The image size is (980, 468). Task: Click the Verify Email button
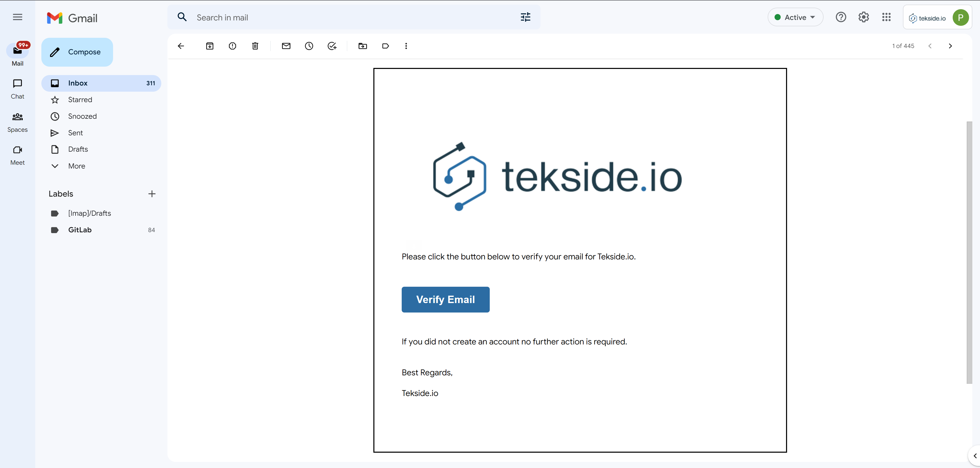(446, 299)
